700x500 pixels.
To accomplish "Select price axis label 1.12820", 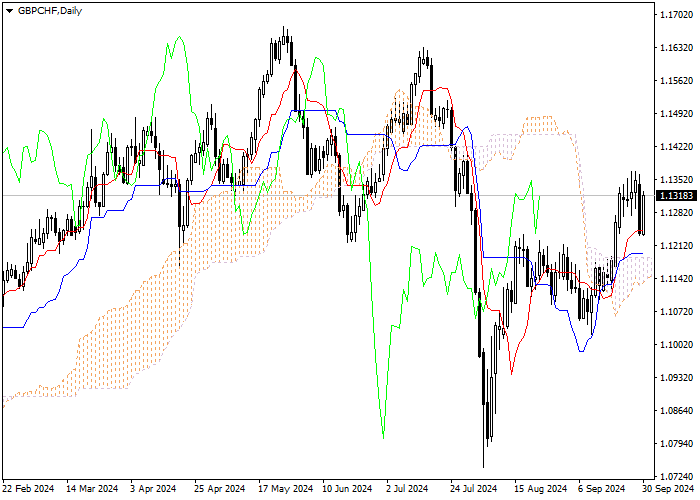I will (676, 213).
